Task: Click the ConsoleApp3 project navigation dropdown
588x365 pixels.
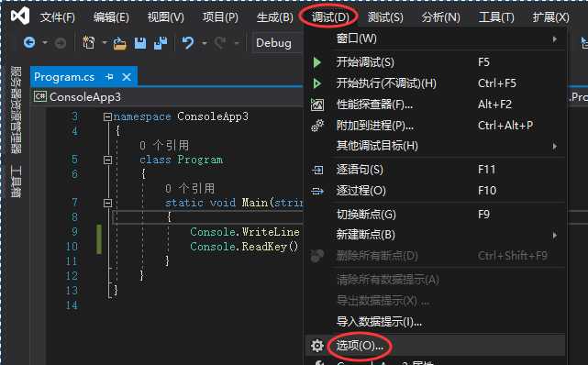Action: 167,97
